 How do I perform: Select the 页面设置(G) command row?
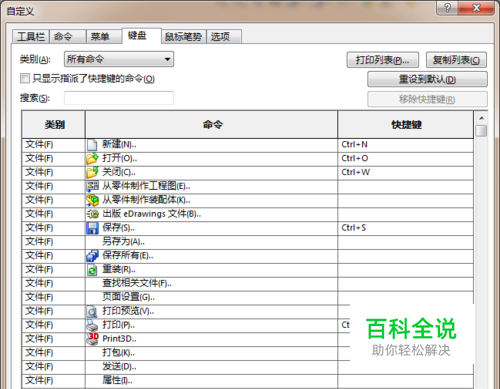pyautogui.click(x=248, y=297)
